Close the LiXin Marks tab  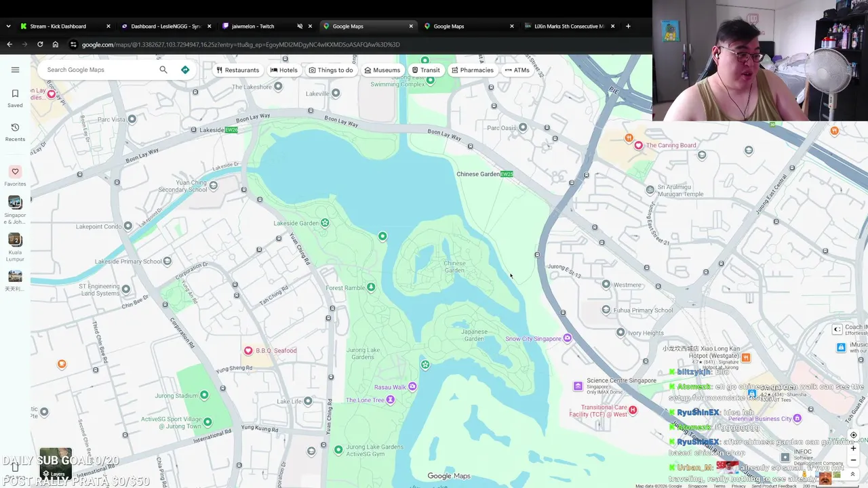pos(612,26)
